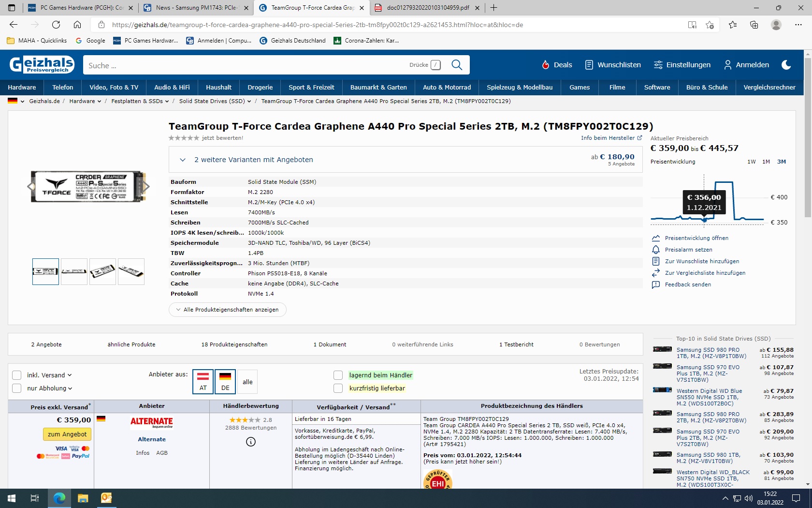Open nur Abholung dropdown arrow
The height and width of the screenshot is (508, 812).
pyautogui.click(x=70, y=388)
